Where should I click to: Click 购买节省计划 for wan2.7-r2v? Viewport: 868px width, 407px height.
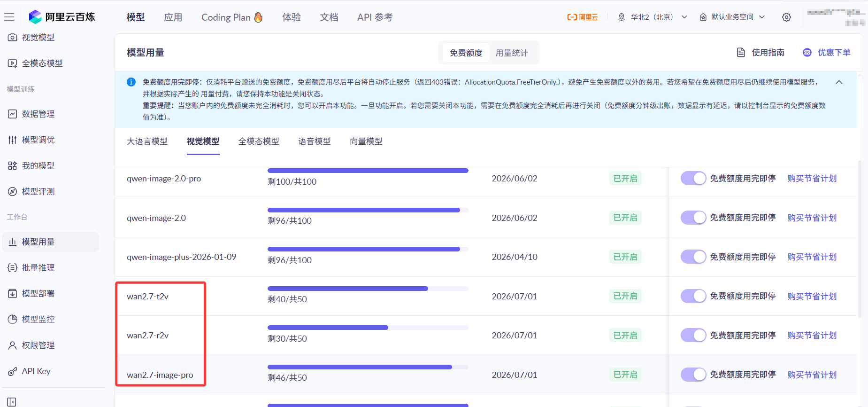pos(812,336)
